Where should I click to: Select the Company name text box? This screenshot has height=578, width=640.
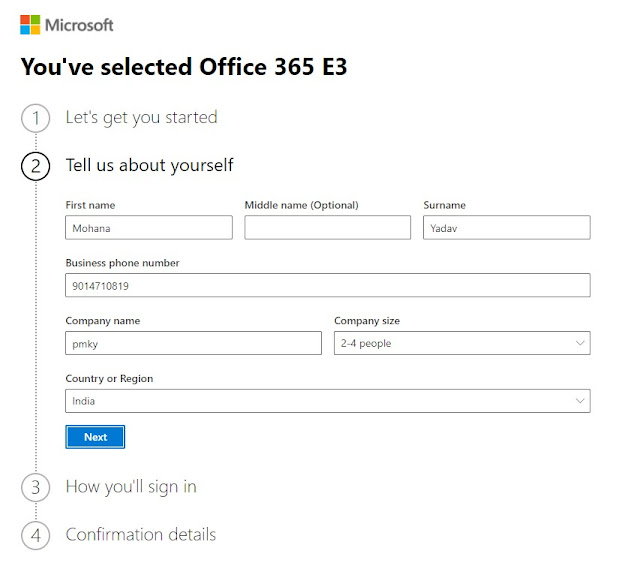click(x=193, y=343)
